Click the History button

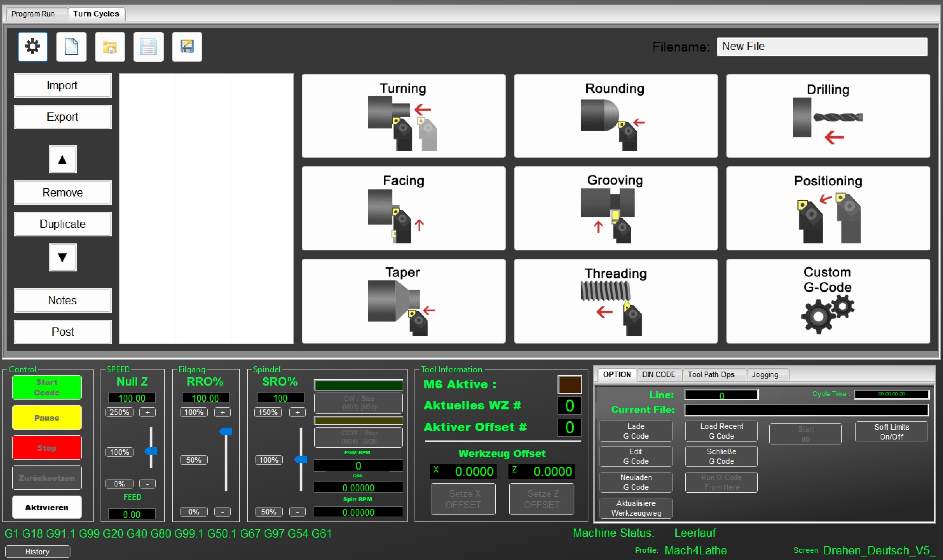click(37, 552)
